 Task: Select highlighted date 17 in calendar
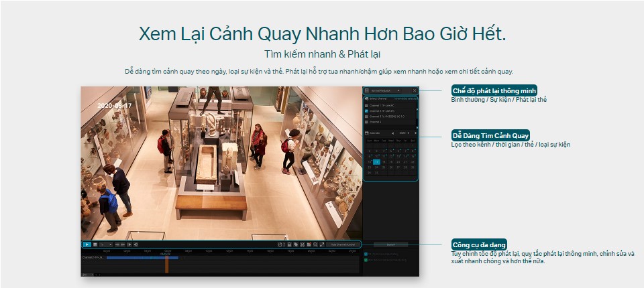point(376,161)
